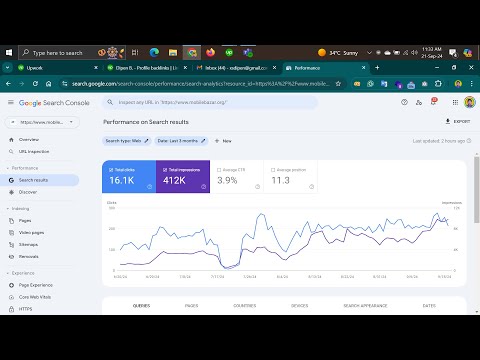Screen dimensions: 480x360
Task: Open the help icon in the header
Action: tap(404, 102)
